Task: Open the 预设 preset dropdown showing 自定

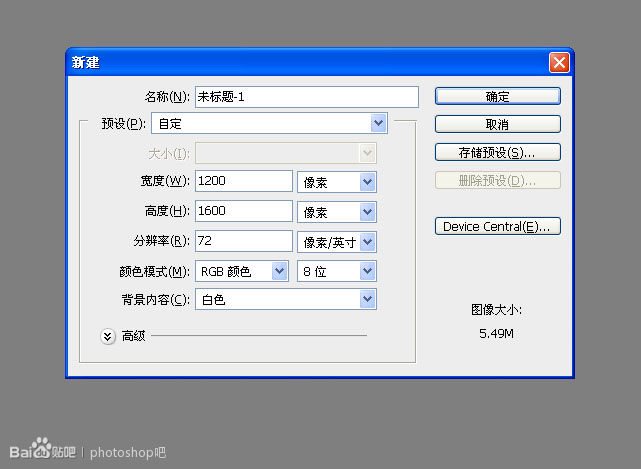Action: click(269, 123)
